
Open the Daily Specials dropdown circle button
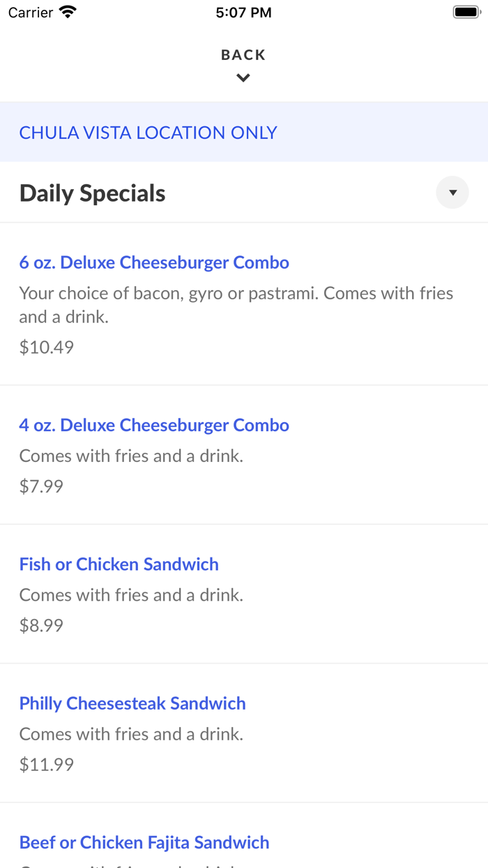click(452, 192)
